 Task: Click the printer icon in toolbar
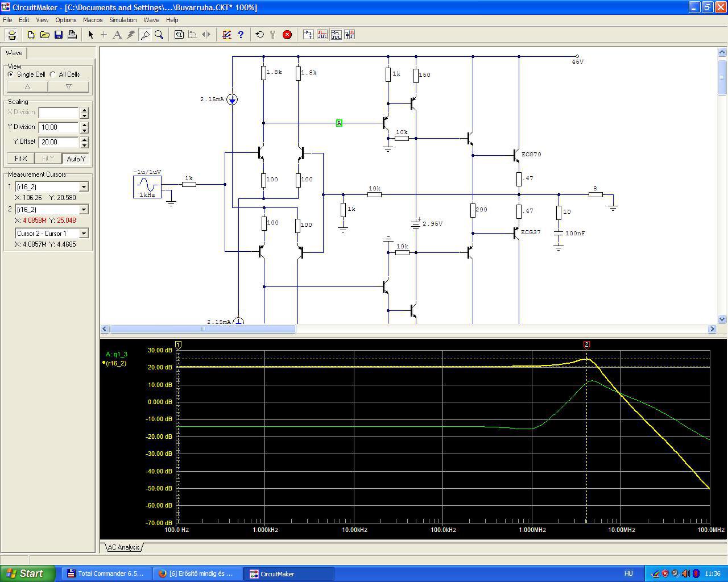pyautogui.click(x=72, y=35)
